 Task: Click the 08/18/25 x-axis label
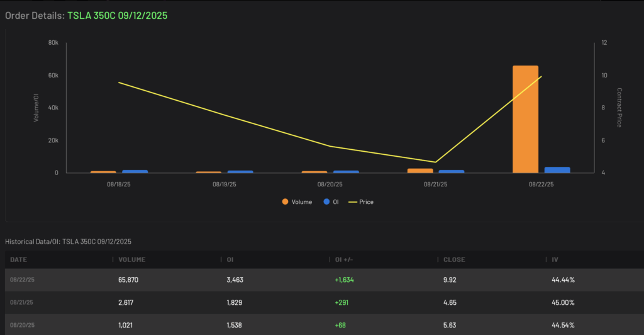tap(119, 184)
